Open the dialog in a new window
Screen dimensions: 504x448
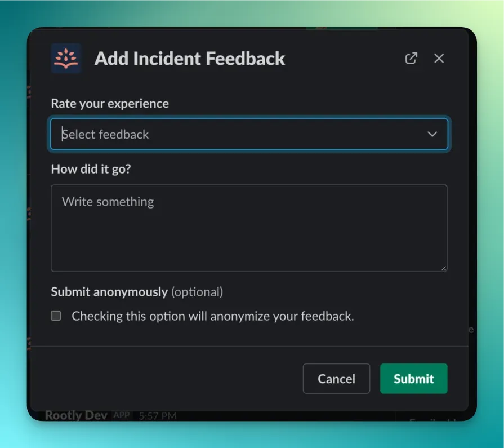(x=411, y=59)
